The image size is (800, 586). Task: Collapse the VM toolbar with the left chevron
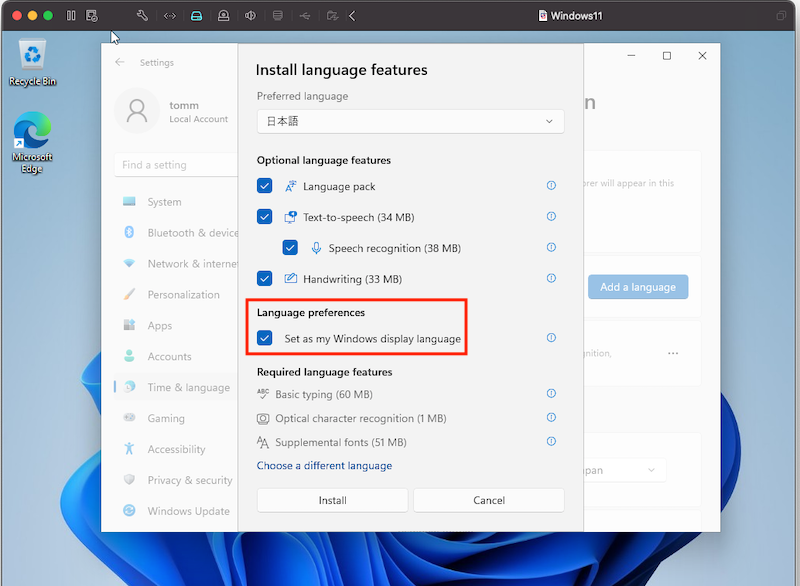(353, 16)
